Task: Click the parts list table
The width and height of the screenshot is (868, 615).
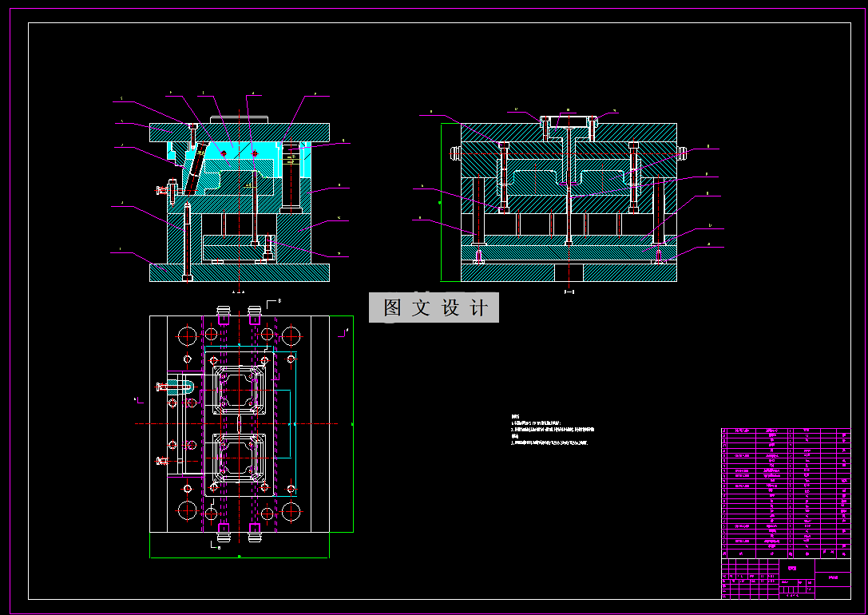Action: tap(786, 494)
